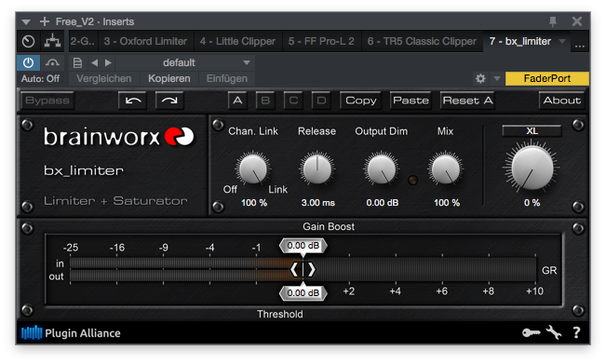Select the 7 - bx_limiter tab
The width and height of the screenshot is (606, 364).
(520, 41)
